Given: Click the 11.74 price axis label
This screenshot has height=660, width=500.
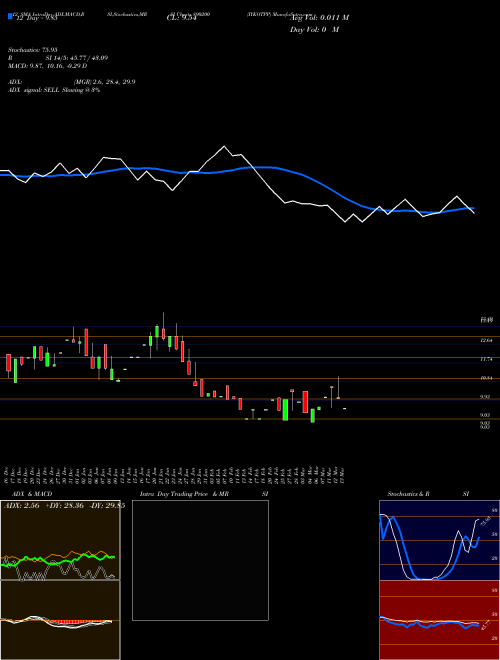Looking at the screenshot, I should [487, 359].
